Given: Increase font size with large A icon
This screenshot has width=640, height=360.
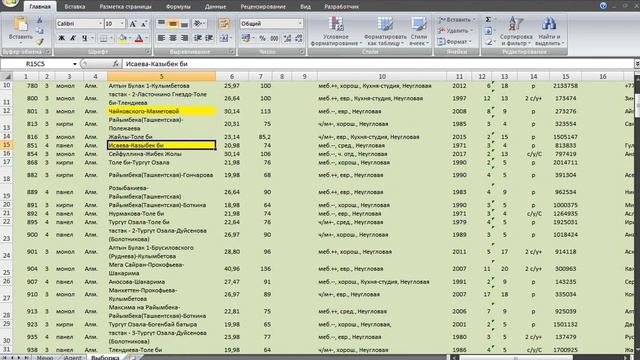Looking at the screenshot, I should click(x=133, y=24).
